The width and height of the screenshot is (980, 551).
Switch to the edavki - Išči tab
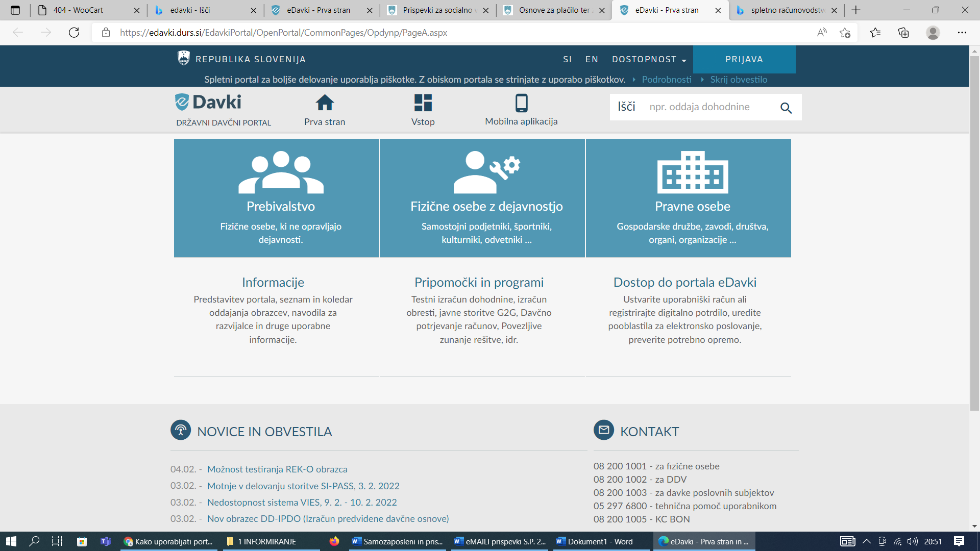(x=204, y=10)
